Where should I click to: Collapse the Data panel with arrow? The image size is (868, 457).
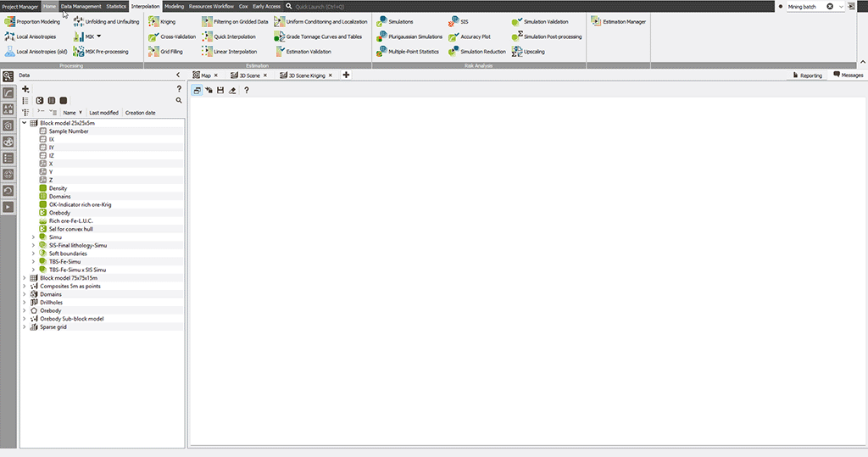178,75
